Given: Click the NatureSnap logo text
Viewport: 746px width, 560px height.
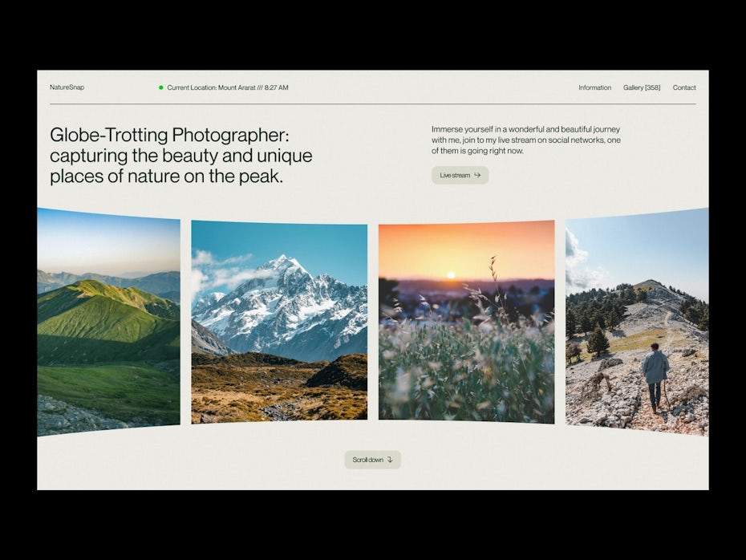Looking at the screenshot, I should (67, 87).
